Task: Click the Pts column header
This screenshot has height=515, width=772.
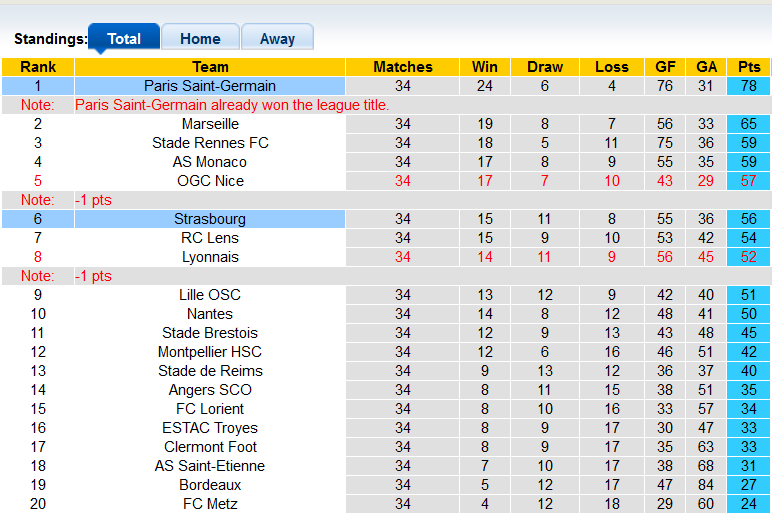Action: pyautogui.click(x=748, y=67)
